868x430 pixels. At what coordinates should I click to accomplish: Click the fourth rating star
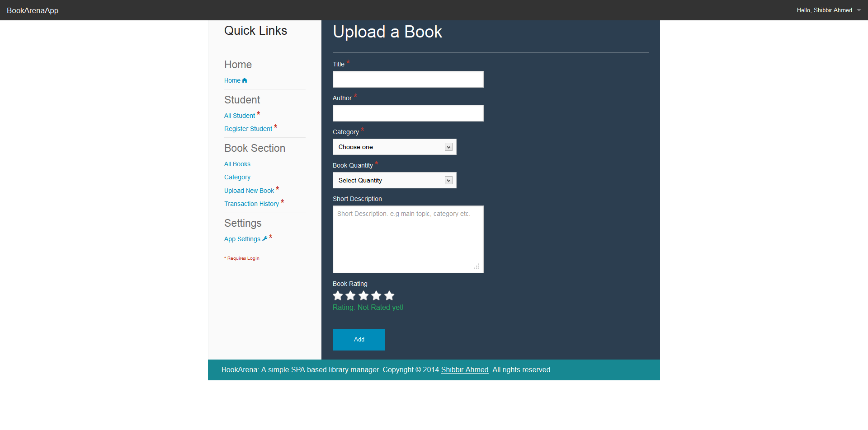(x=376, y=296)
